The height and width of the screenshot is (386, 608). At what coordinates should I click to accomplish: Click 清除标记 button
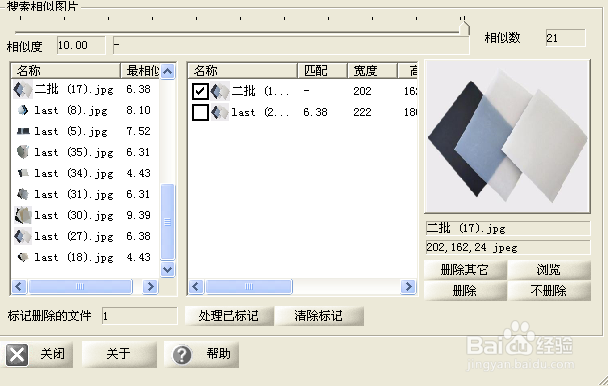[x=319, y=316]
